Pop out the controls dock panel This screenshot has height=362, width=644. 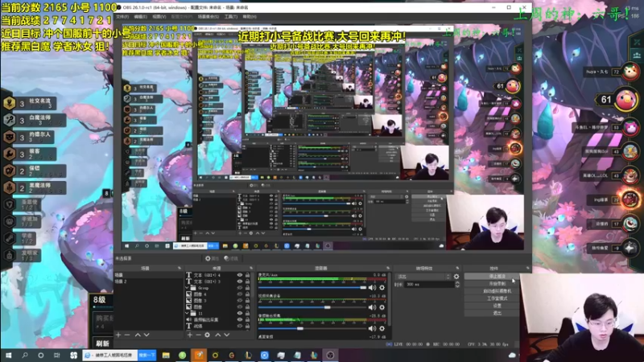pos(528,268)
